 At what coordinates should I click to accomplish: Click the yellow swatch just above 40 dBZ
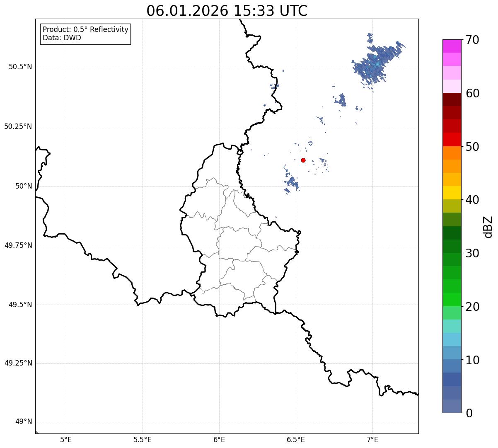tap(452, 193)
